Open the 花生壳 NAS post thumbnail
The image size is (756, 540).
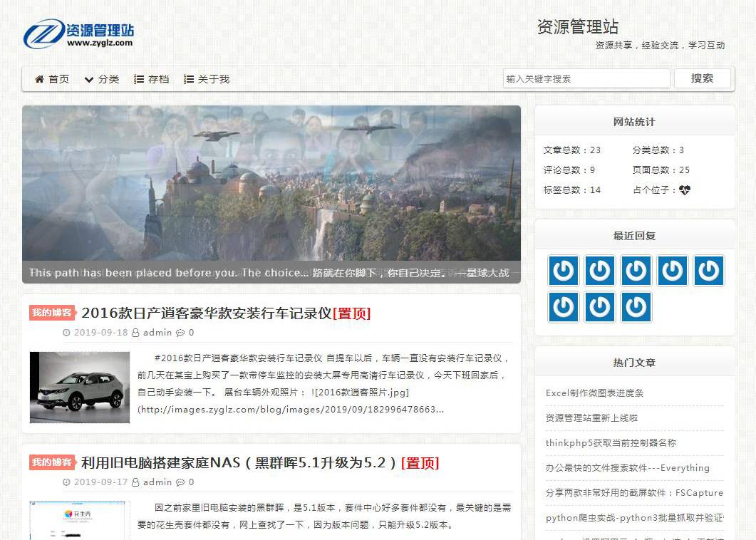80,521
